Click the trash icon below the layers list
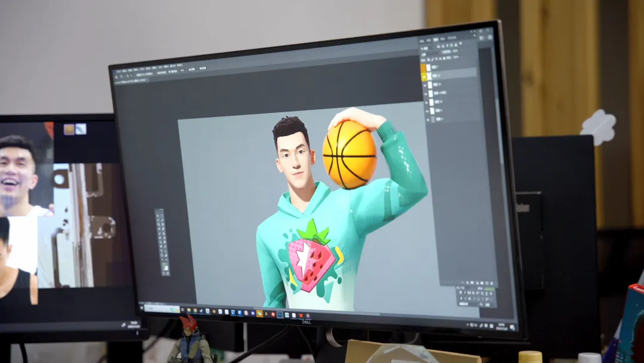 (491, 283)
